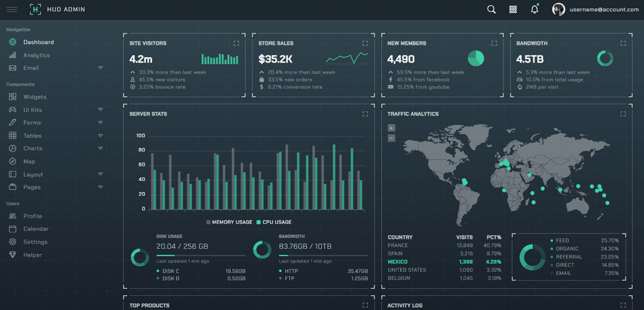Click the traffic sources donut chart

pos(532,257)
